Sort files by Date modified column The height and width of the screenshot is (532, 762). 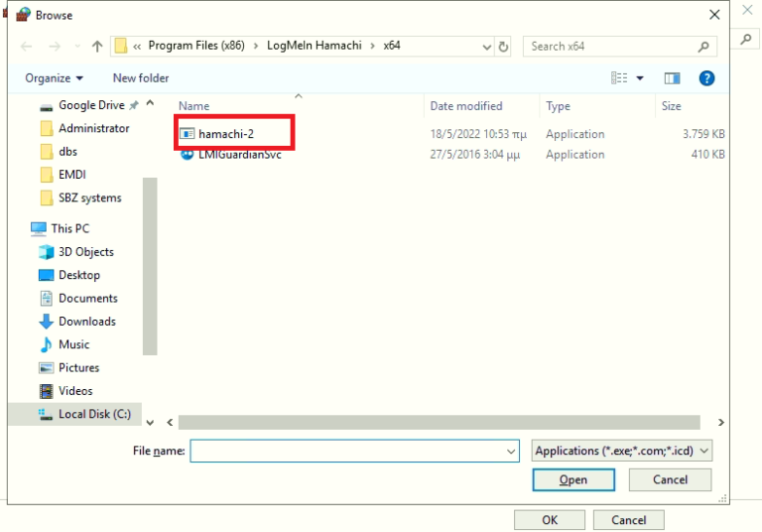tap(466, 106)
